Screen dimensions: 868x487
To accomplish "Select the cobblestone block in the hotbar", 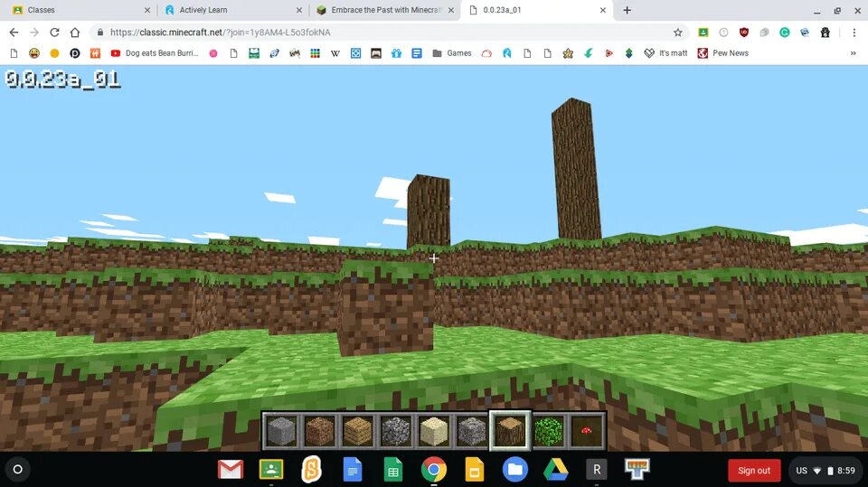I will (396, 431).
